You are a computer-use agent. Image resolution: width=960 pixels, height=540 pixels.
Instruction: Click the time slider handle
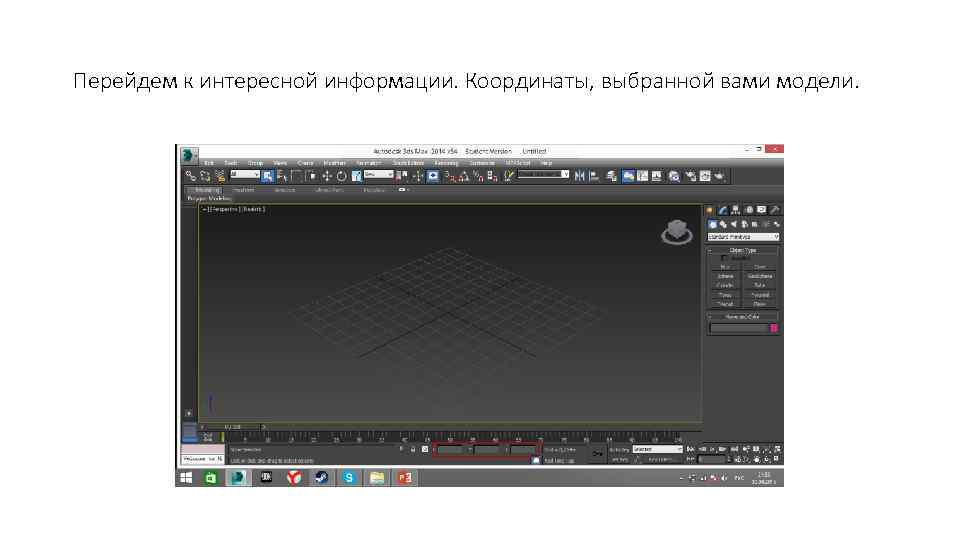click(x=233, y=427)
